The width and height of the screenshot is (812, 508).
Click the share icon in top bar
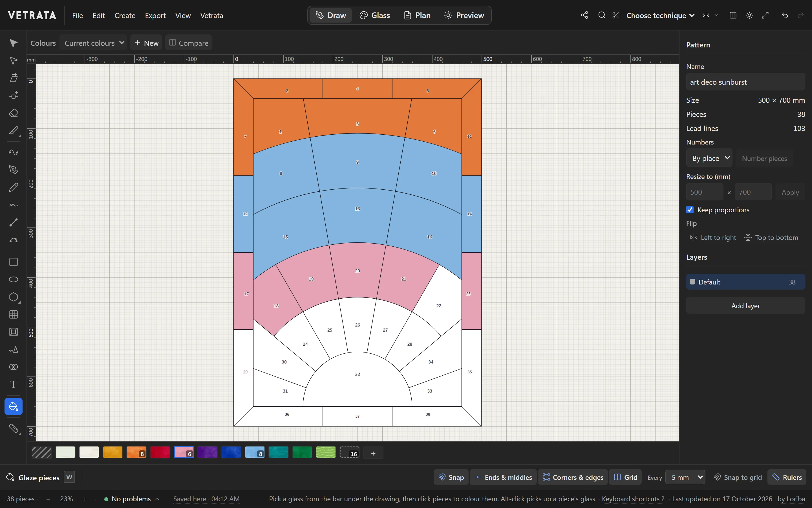tap(584, 15)
